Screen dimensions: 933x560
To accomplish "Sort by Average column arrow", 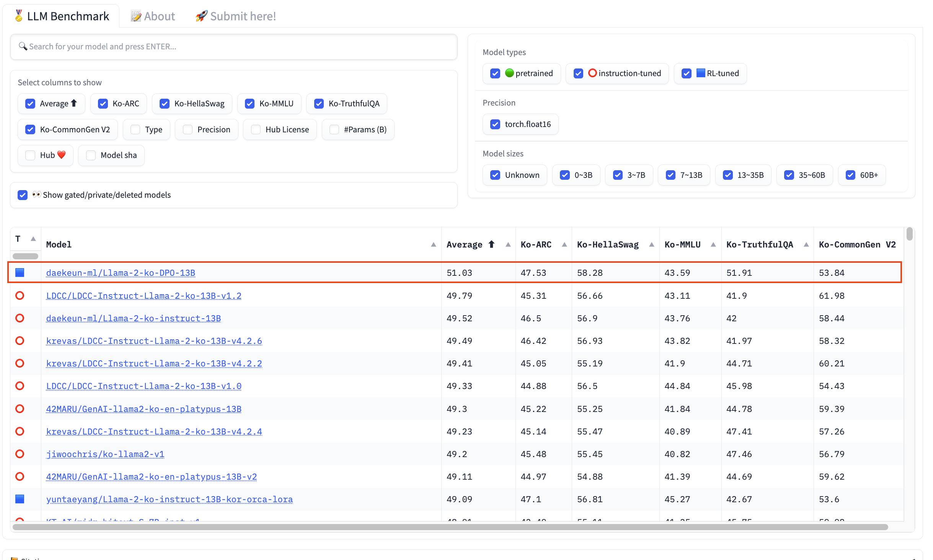I will click(508, 245).
